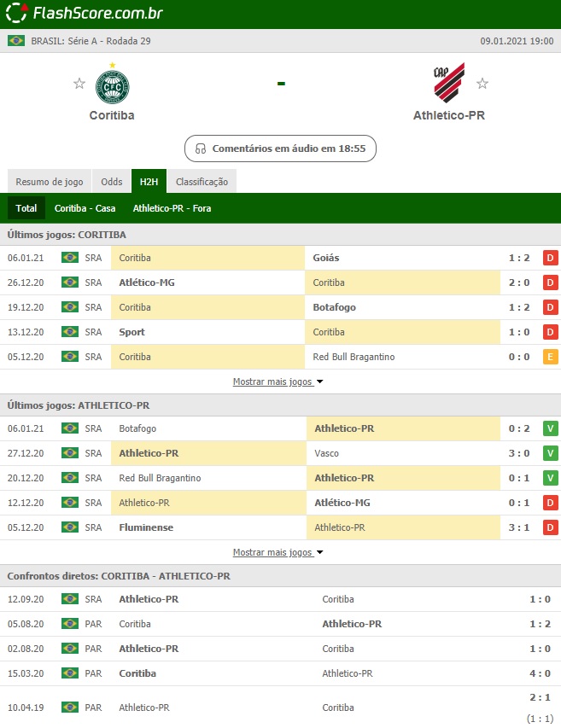Click the 4 : 0 score of the 15.03.20 match
Screen dimensions: 561x728
coord(541,673)
